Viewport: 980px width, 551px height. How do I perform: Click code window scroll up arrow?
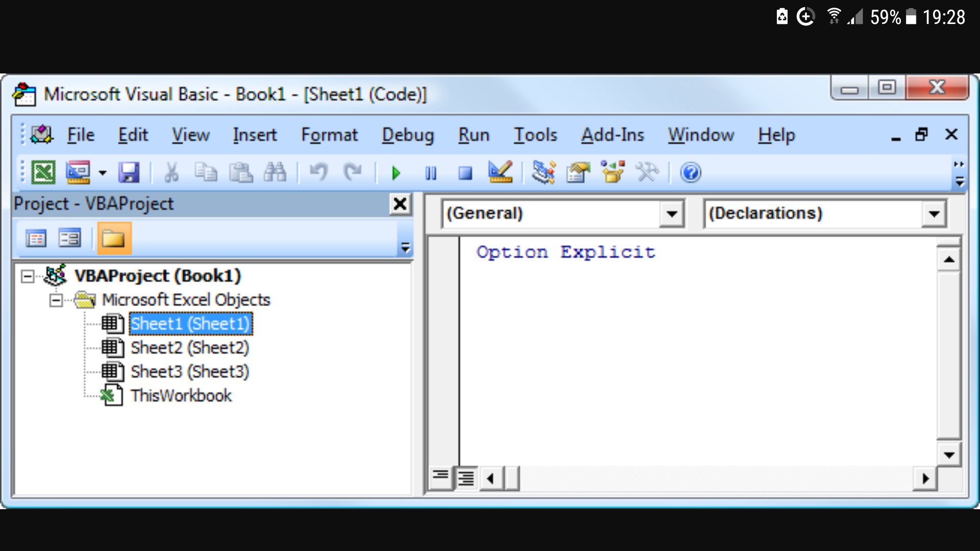click(949, 260)
